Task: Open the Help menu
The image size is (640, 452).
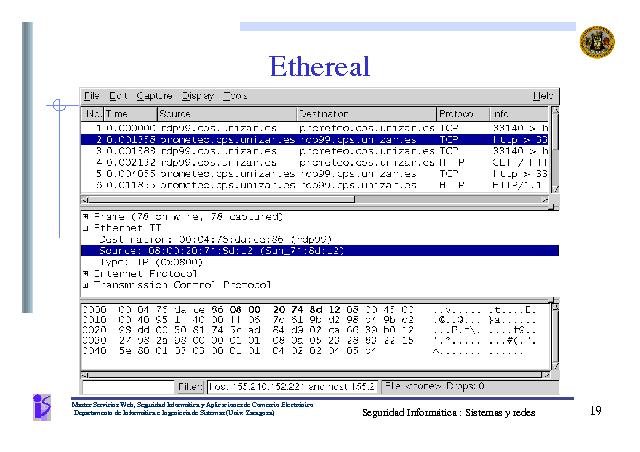Action: click(542, 96)
